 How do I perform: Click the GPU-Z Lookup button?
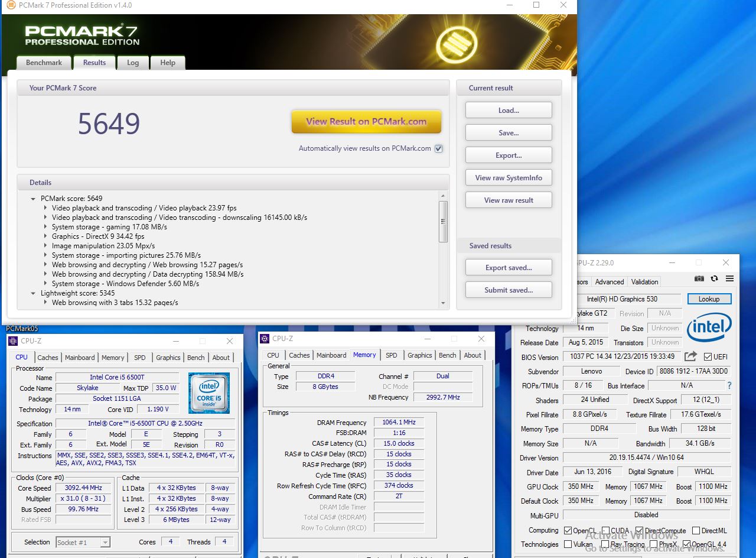(x=709, y=299)
